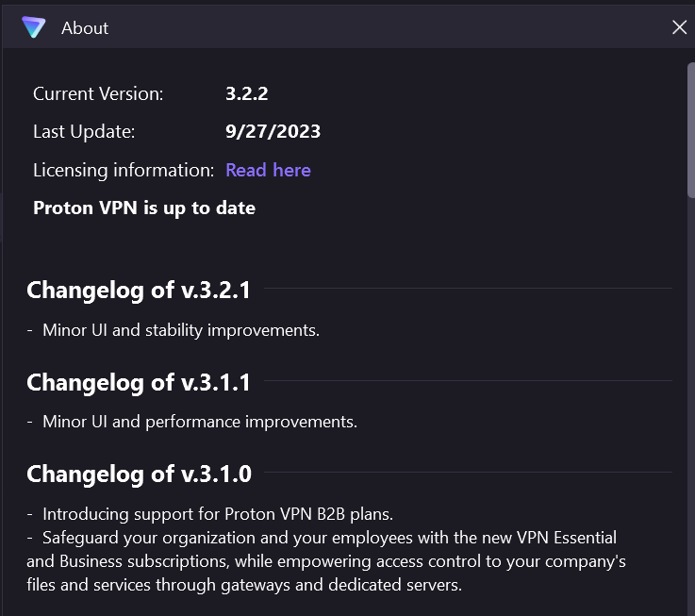Click the 'Licensing information:' label
Image resolution: width=695 pixels, height=616 pixels.
pos(124,170)
